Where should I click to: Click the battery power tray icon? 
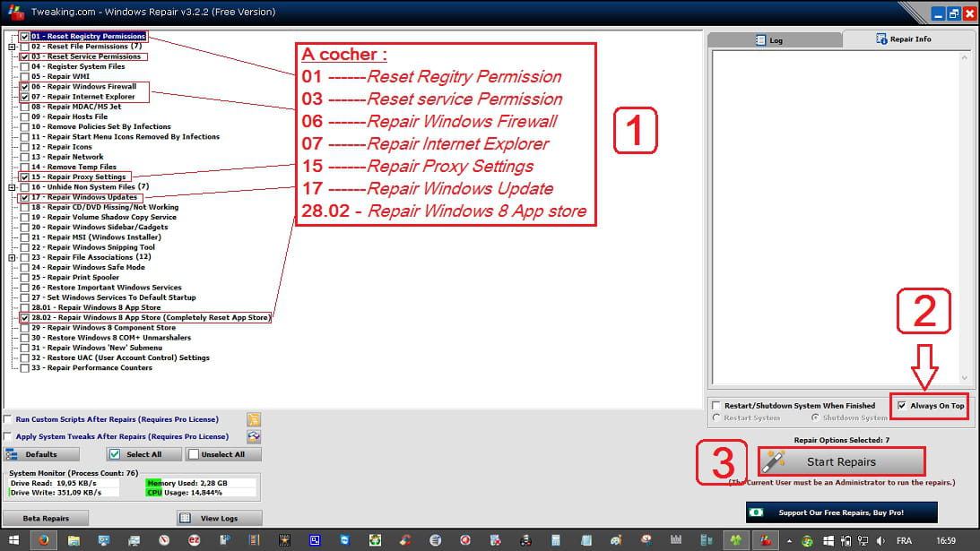[846, 541]
